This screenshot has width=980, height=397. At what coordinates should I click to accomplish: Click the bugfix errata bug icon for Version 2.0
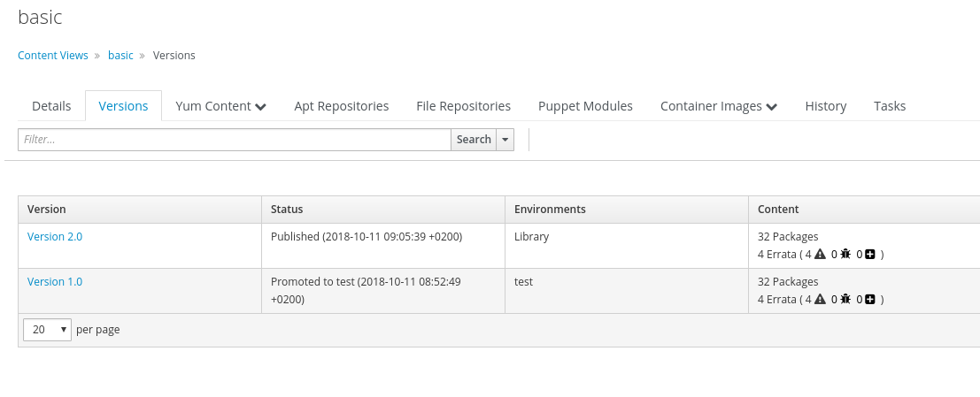pyautogui.click(x=845, y=254)
